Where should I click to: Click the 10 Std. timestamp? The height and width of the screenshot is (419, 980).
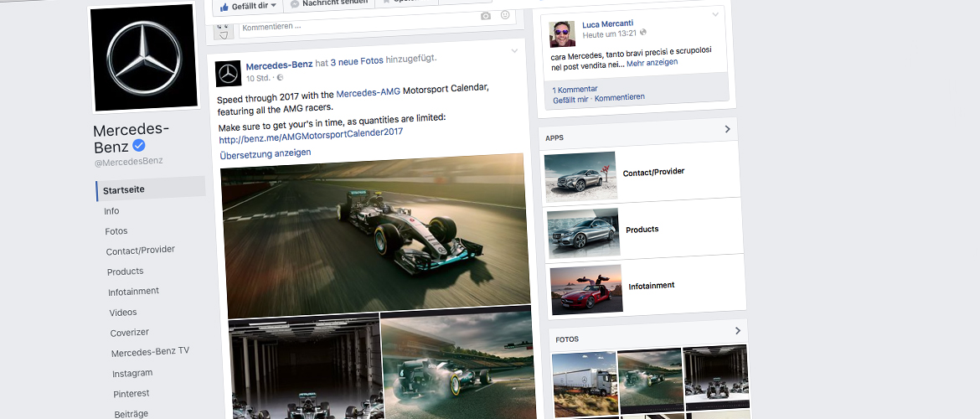click(259, 78)
